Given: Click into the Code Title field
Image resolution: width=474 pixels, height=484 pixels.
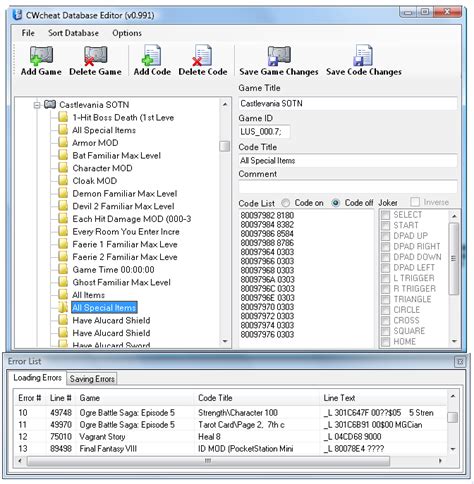Looking at the screenshot, I should click(x=348, y=161).
